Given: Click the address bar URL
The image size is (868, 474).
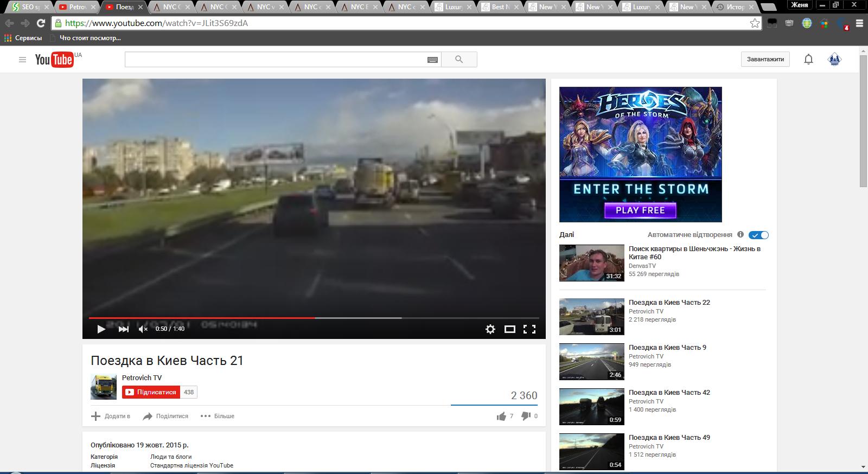Looking at the screenshot, I should tap(156, 23).
